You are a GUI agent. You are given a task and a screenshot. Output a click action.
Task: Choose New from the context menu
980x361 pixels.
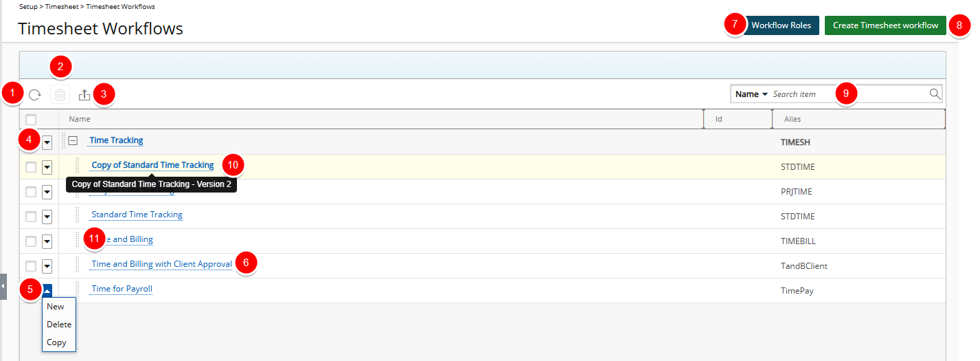[56, 307]
